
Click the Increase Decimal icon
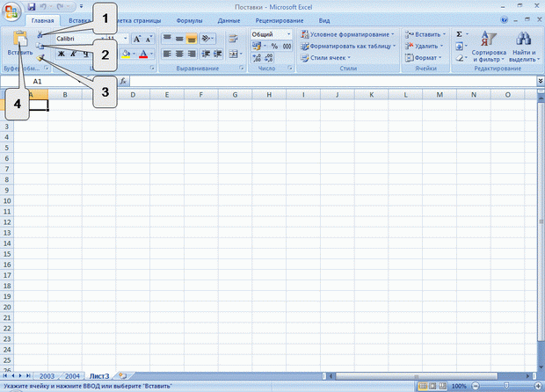click(257, 58)
